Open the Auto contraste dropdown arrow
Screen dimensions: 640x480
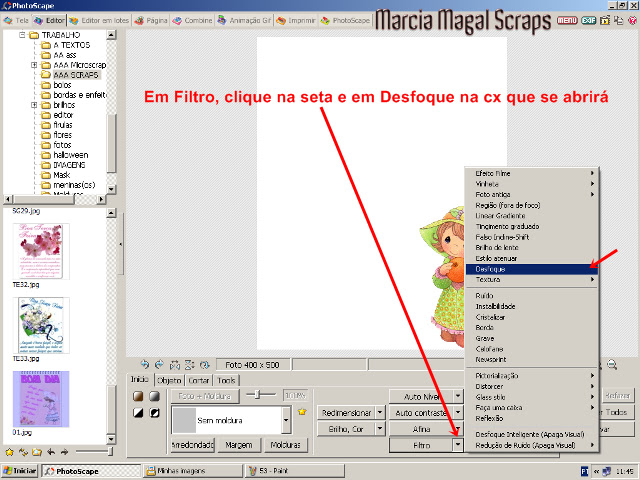point(458,413)
